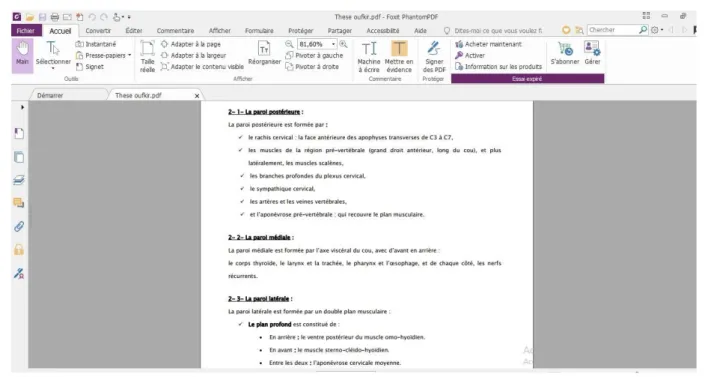The height and width of the screenshot is (377, 705).
Task: Click the heart favorites icon
Action: 566,30
